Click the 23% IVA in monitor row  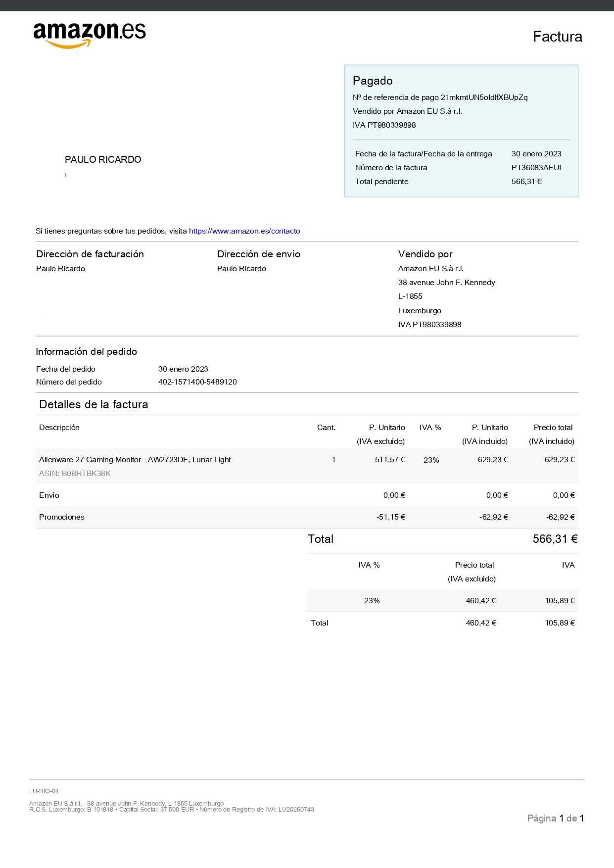pos(431,460)
